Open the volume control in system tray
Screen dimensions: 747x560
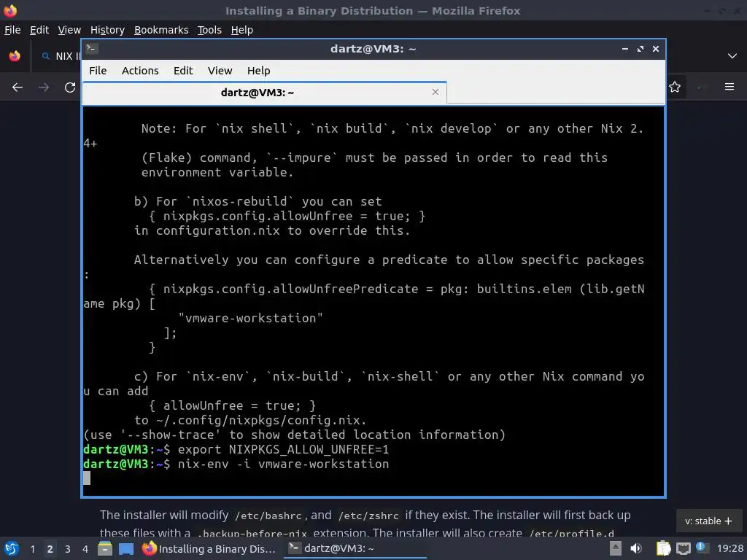tap(635, 548)
